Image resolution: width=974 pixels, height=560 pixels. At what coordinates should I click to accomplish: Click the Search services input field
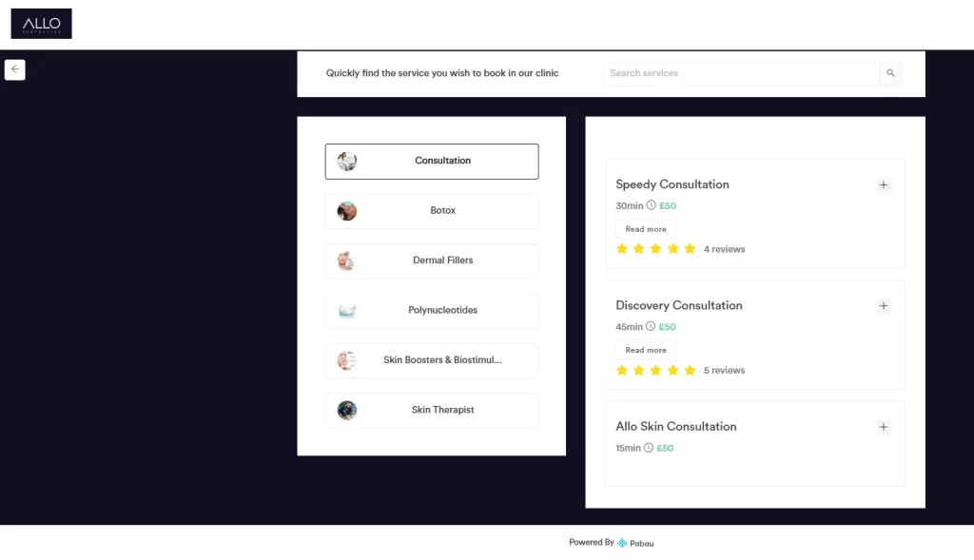coord(740,73)
